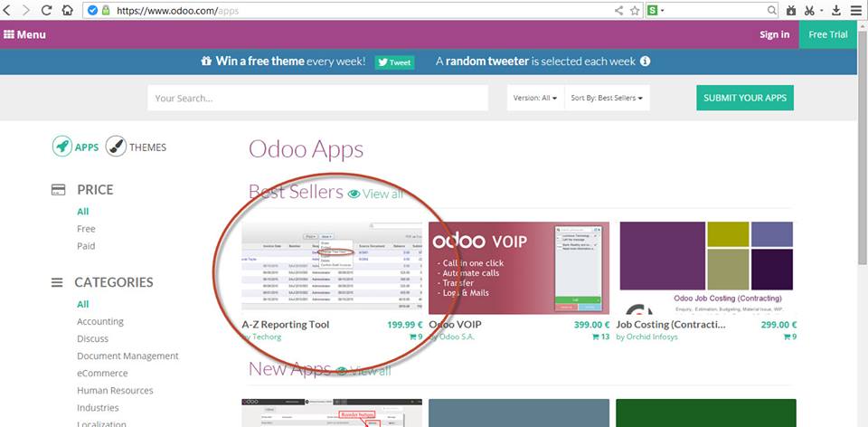
Task: Click the Odoo VOIP app title
Action: [x=455, y=325]
